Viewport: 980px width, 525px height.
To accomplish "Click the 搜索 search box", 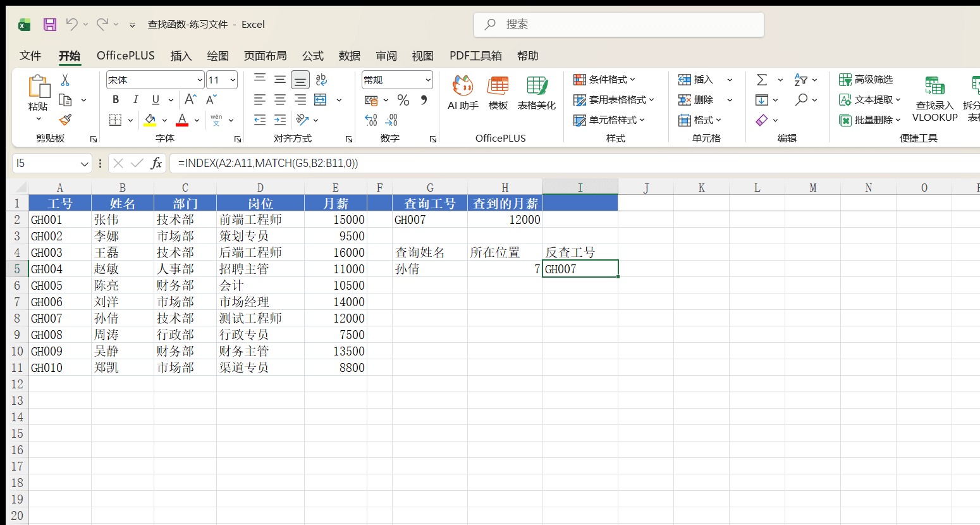I will coord(619,25).
